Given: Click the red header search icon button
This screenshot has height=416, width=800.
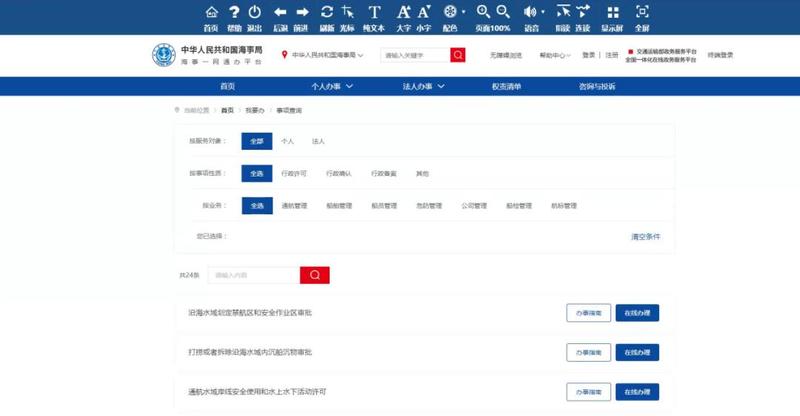Looking at the screenshot, I should coord(458,55).
